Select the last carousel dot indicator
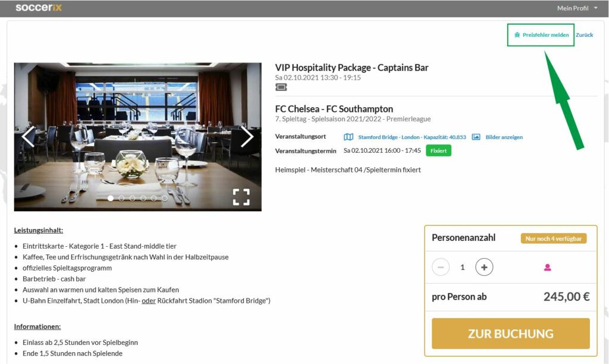Screen dimensions: 609x364 click(165, 198)
